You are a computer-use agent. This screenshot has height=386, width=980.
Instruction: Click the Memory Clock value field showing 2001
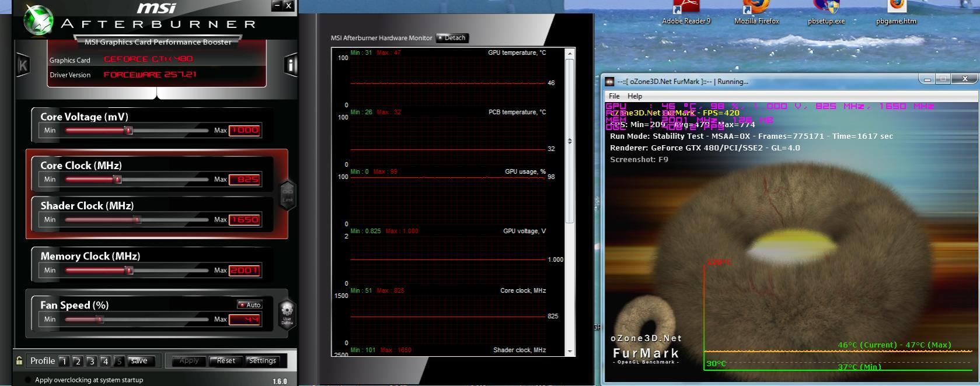point(245,271)
